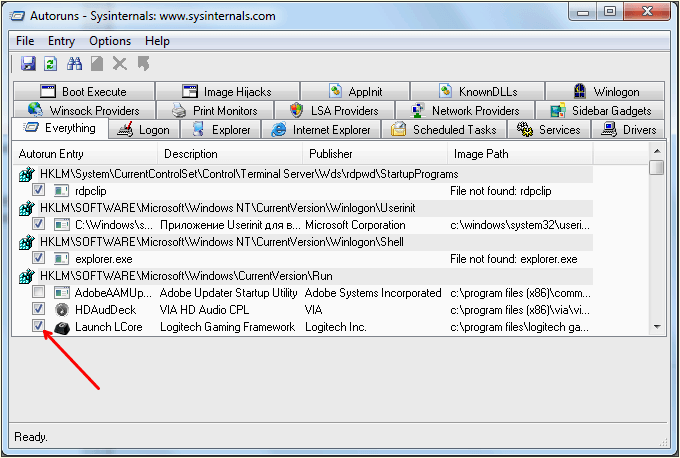Open the Network Providers tab
This screenshot has width=680, height=458.
pos(465,110)
